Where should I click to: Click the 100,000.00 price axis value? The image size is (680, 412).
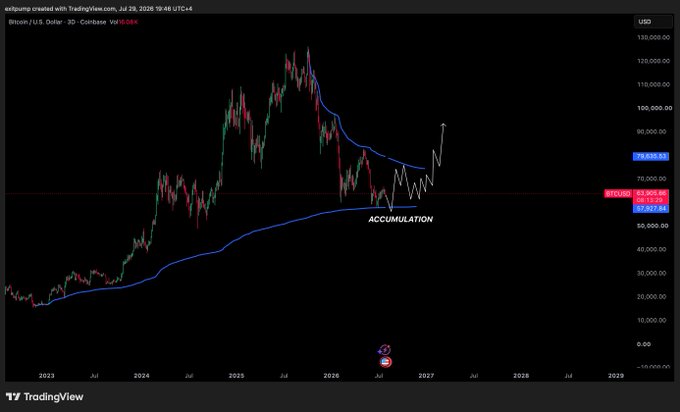pos(654,108)
